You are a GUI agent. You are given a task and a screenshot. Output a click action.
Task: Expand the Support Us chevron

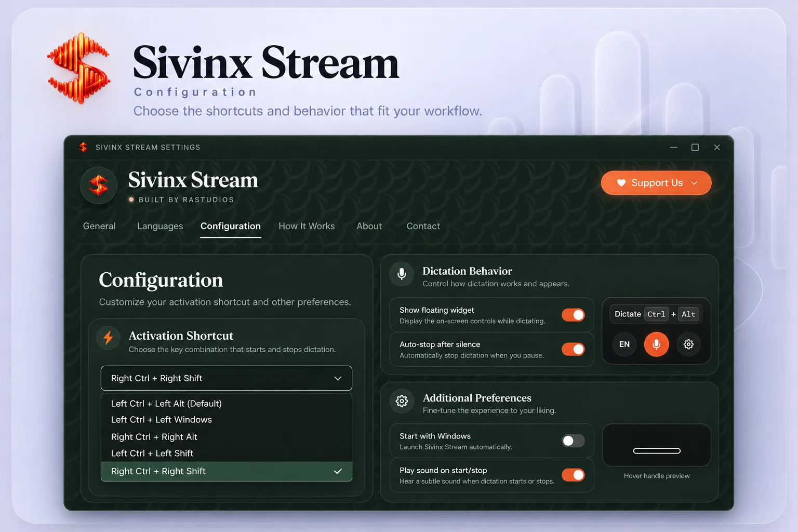point(694,183)
